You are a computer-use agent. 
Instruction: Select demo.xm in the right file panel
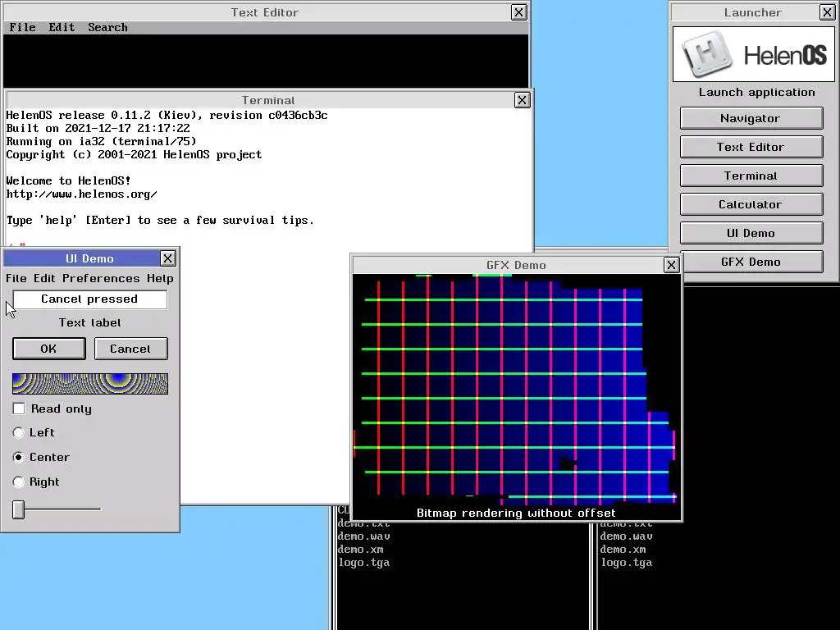(x=623, y=549)
